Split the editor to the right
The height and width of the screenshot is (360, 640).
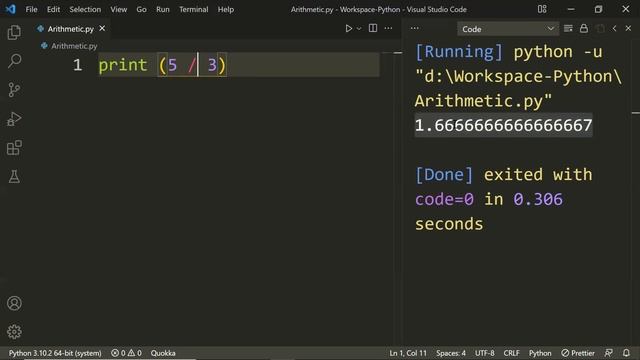pos(373,28)
